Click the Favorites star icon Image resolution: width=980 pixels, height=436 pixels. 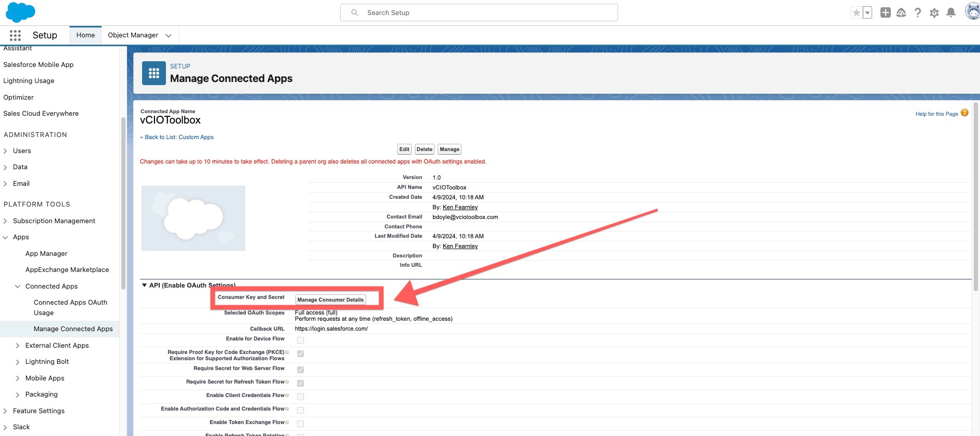pos(857,12)
